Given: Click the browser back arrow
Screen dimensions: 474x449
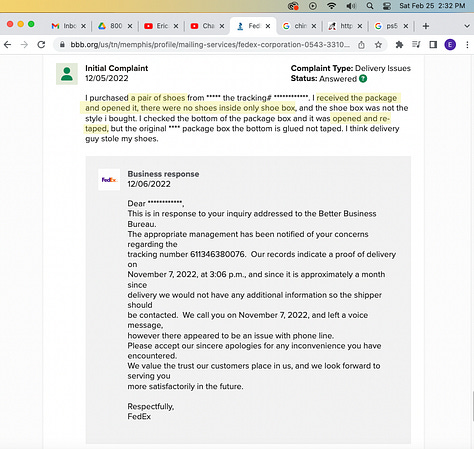Looking at the screenshot, I should tap(8, 44).
